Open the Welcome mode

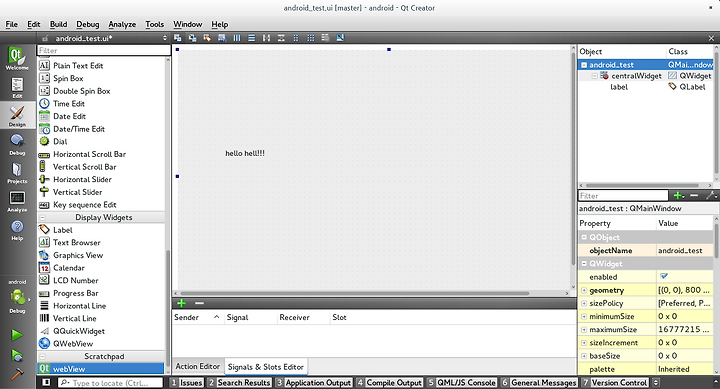pos(17,58)
